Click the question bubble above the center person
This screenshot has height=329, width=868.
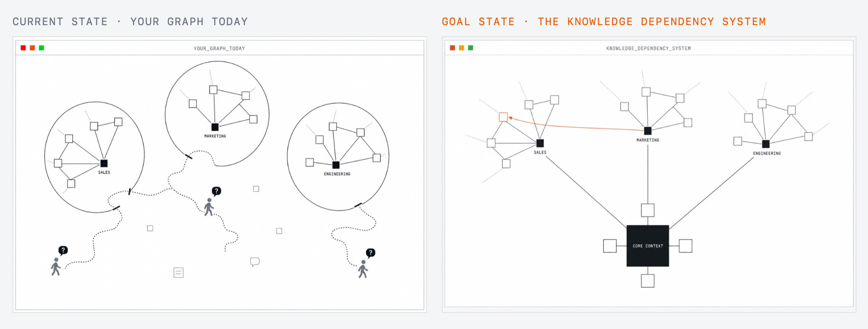[216, 191]
